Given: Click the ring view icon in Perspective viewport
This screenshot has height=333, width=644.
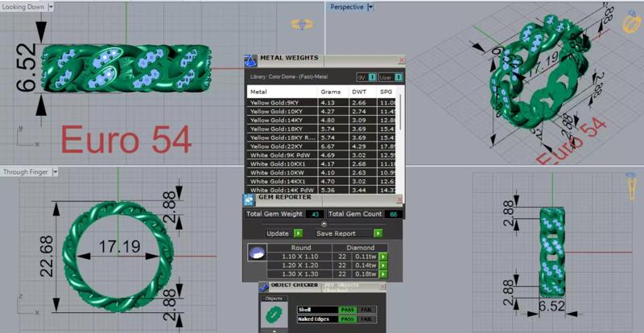Looking at the screenshot, I should tap(632, 23).
